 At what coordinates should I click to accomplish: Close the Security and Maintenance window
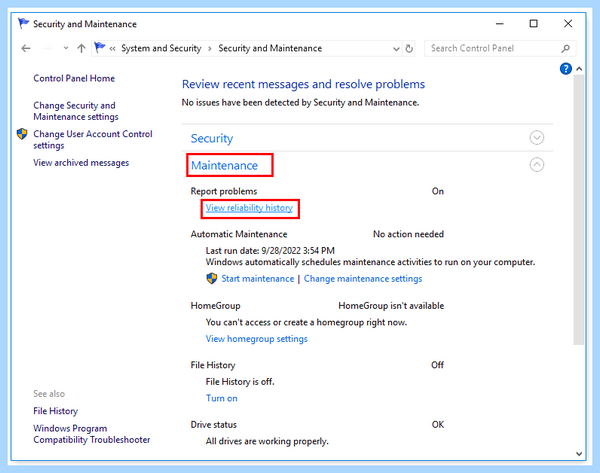(568, 24)
